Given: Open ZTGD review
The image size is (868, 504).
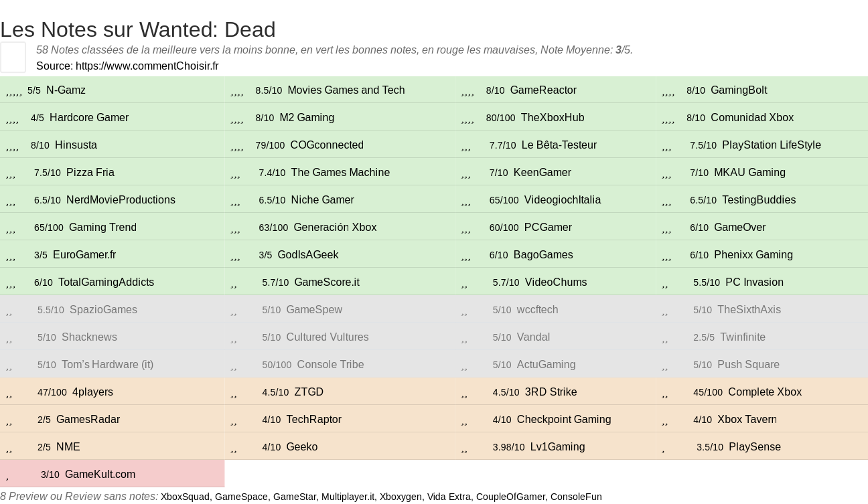Looking at the screenshot, I should coord(309,392).
